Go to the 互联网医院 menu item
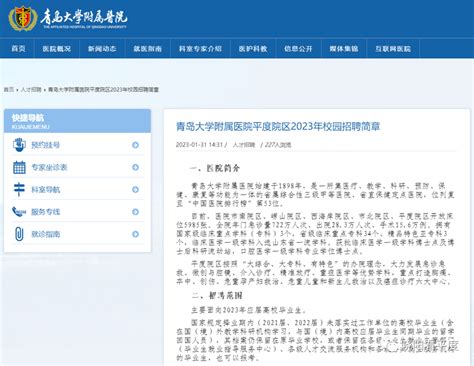The width and height of the screenshot is (474, 366). click(x=393, y=49)
